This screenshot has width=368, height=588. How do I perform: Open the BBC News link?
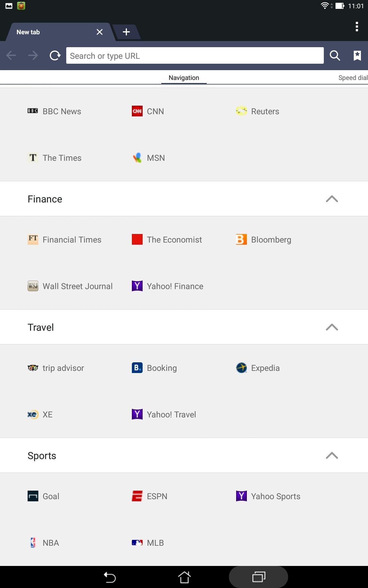click(x=61, y=111)
